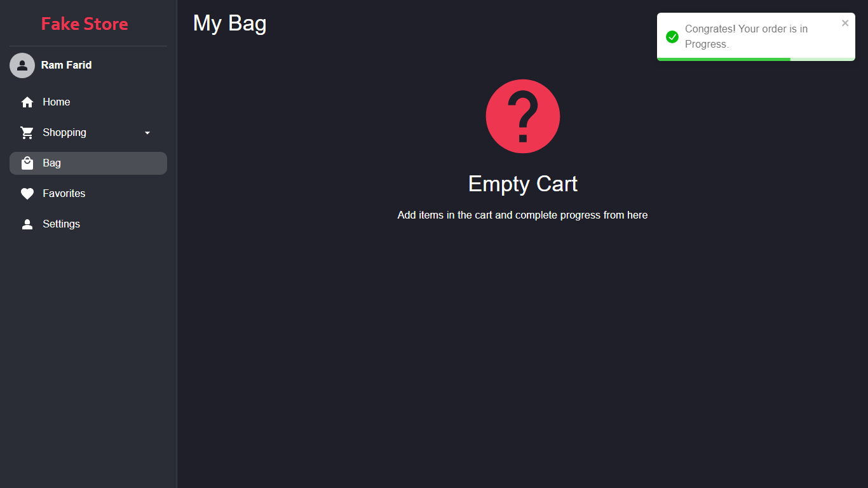Viewport: 868px width, 488px height.
Task: Click the green checkmark in the notification
Action: pyautogui.click(x=672, y=37)
